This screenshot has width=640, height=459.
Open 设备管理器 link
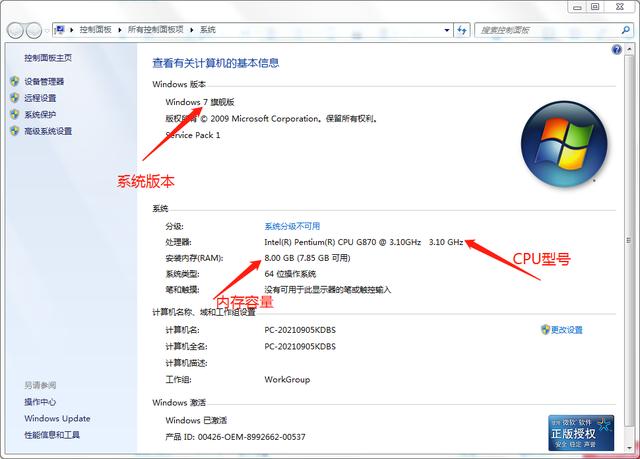(x=44, y=82)
